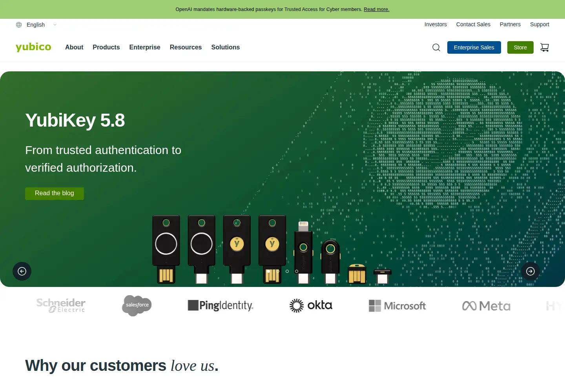The image size is (565, 392).
Task: Go to previous hero slide arrow
Action: click(22, 271)
